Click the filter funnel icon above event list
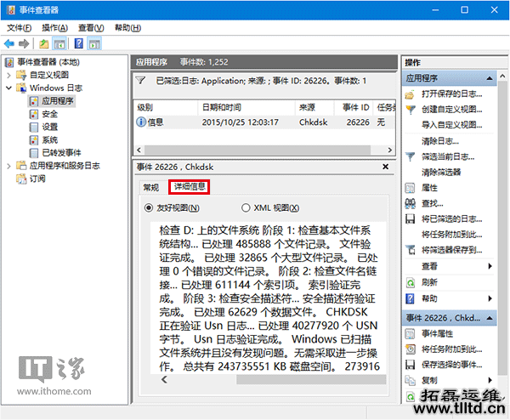Image resolution: width=510 pixels, height=420 pixels. (140, 80)
